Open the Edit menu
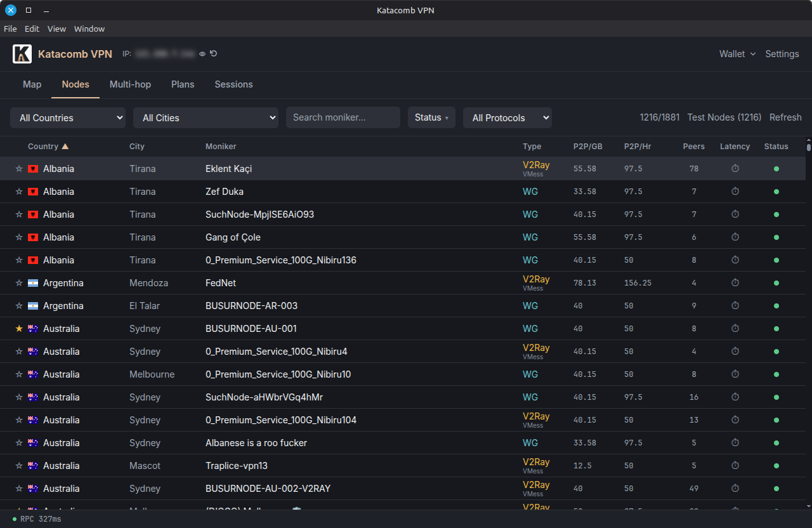 (32, 29)
